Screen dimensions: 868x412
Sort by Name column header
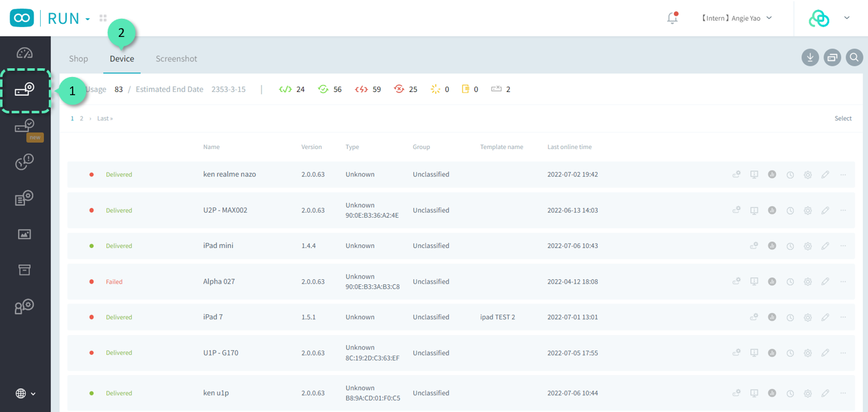tap(212, 147)
